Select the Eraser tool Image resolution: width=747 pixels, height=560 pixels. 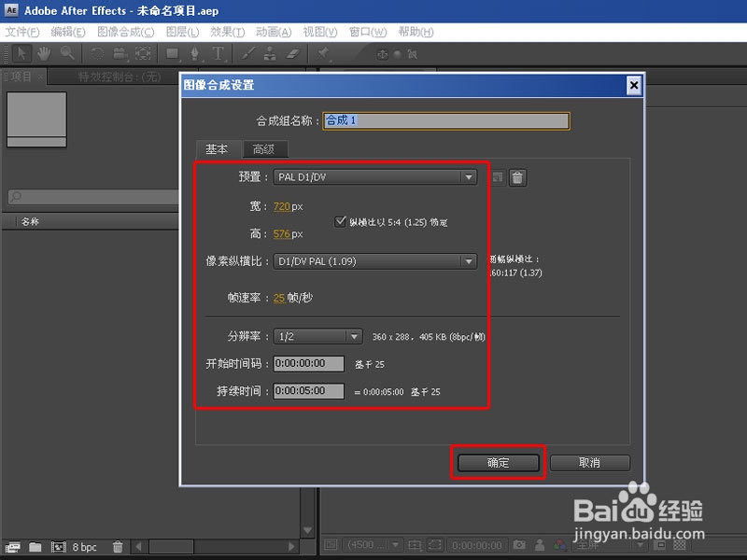coord(293,53)
